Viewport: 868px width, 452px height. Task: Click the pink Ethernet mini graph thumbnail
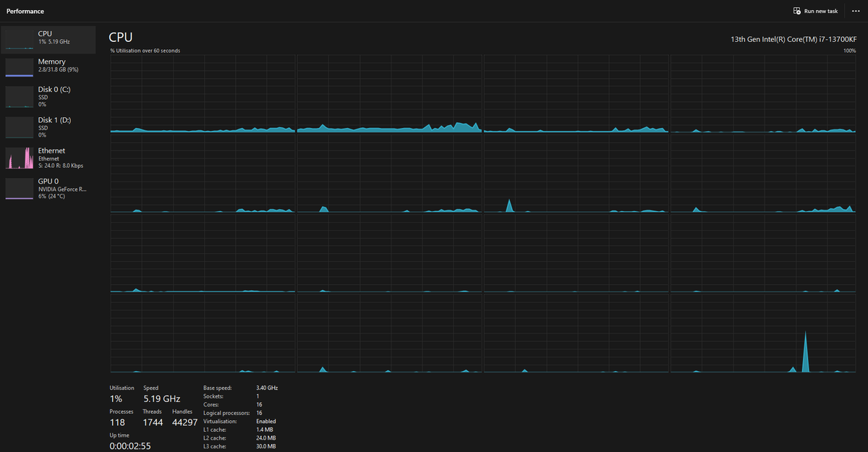20,158
